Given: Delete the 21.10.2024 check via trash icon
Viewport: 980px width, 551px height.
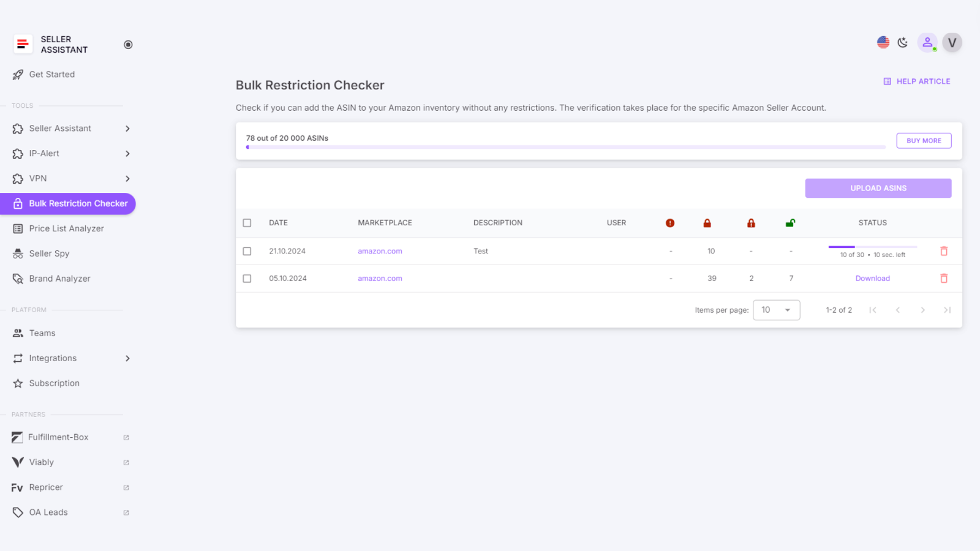Looking at the screenshot, I should coord(944,251).
